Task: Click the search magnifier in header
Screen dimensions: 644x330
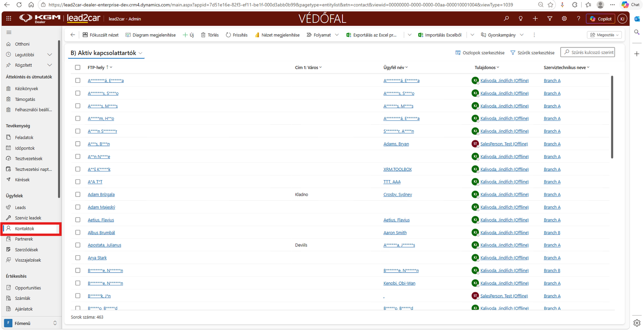Action: tap(506, 18)
